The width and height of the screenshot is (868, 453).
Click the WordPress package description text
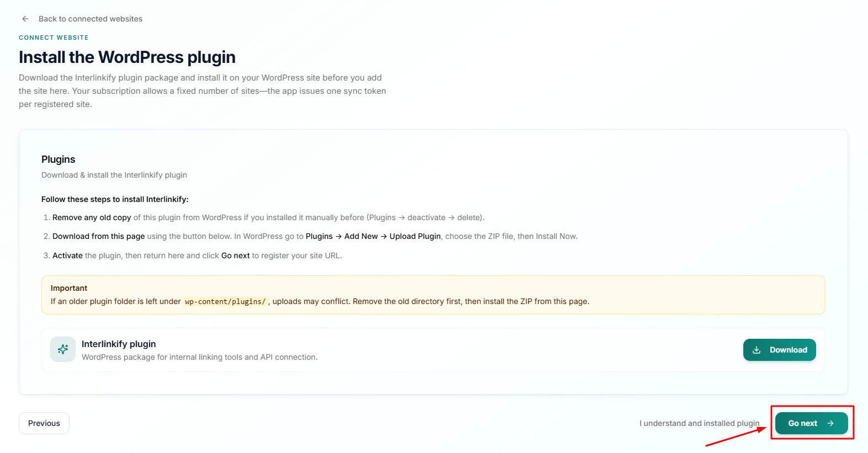pyautogui.click(x=200, y=357)
